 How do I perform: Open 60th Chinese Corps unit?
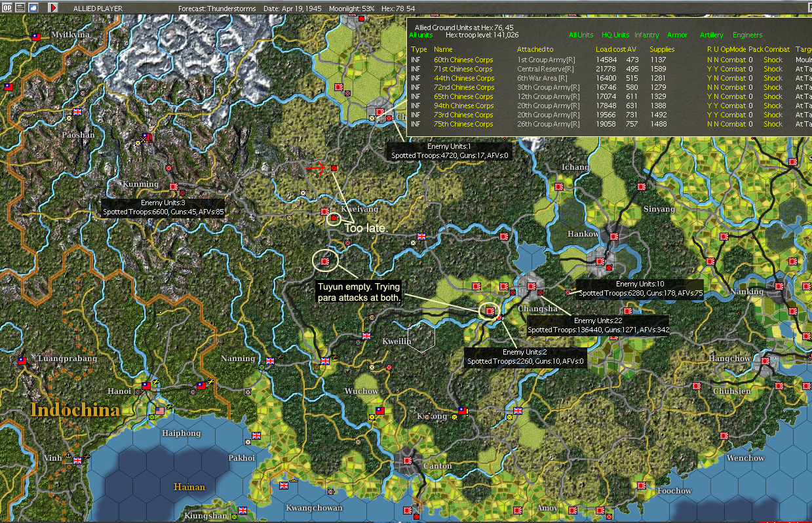point(463,60)
